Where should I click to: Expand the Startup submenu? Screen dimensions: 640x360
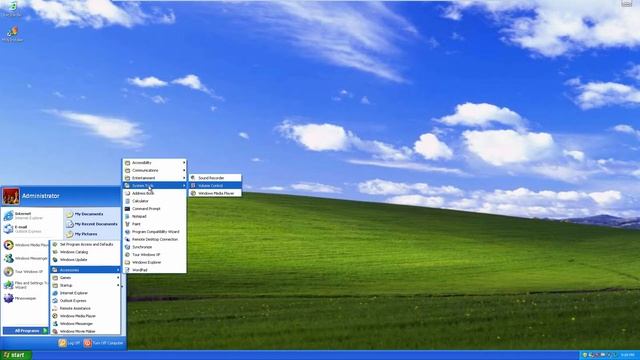pos(86,285)
